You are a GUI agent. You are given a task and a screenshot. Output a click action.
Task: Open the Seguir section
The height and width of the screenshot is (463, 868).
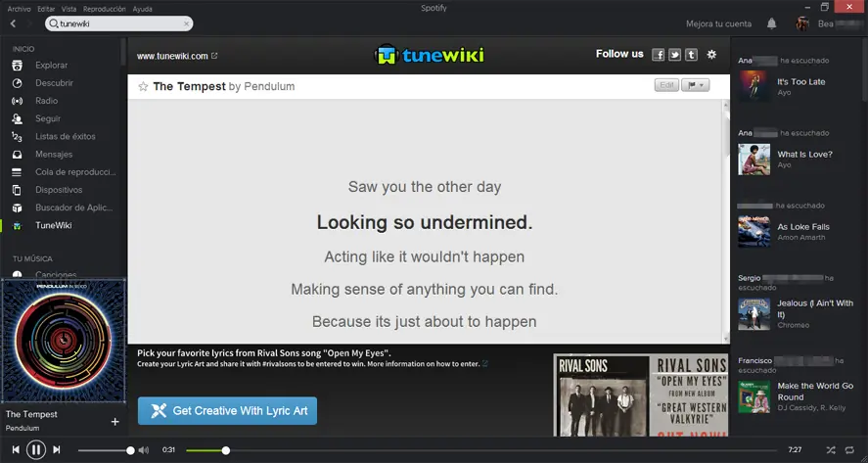pyautogui.click(x=48, y=118)
